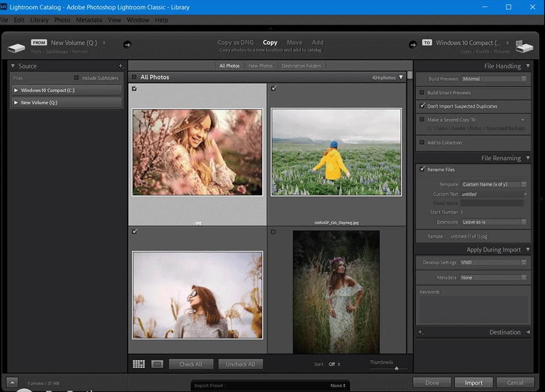This screenshot has height=392, width=545.
Task: Collapse the File Handling panel
Action: (527, 66)
